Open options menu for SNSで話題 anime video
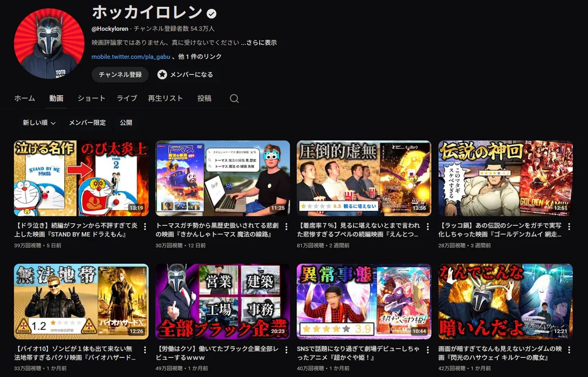The image size is (588, 377). [x=428, y=350]
